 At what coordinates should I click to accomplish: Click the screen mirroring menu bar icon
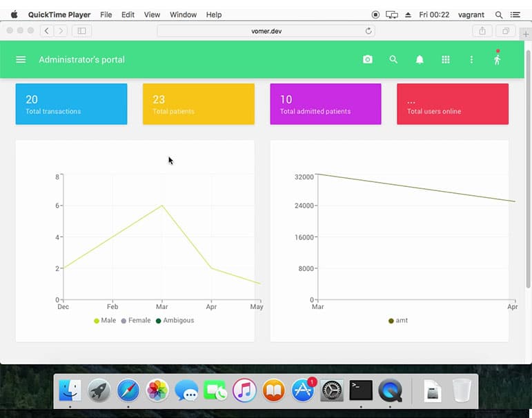(391, 14)
